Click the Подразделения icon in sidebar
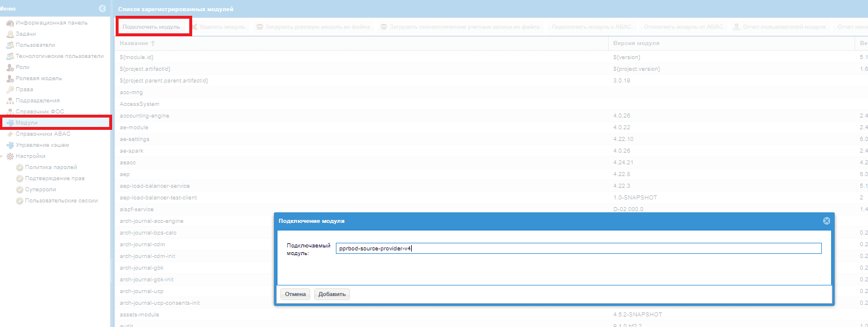 point(10,101)
